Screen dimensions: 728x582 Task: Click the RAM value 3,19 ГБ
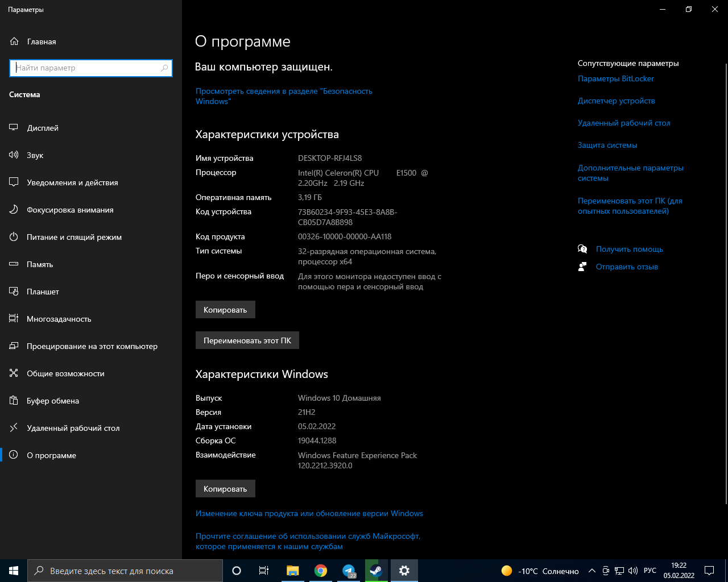(x=310, y=197)
